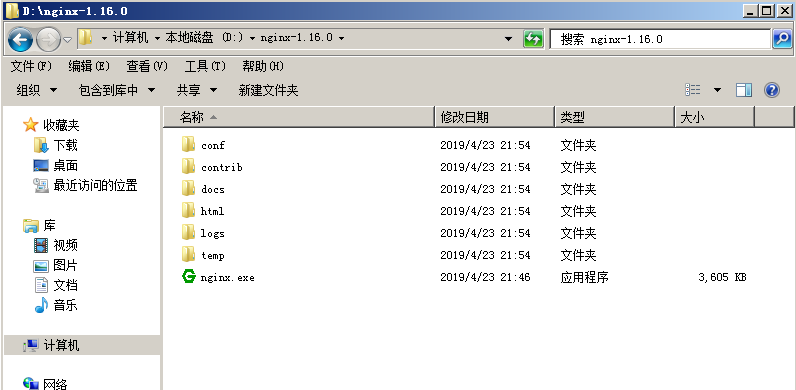The height and width of the screenshot is (390, 796).
Task: Click the Forward navigation arrow
Action: 48,40
